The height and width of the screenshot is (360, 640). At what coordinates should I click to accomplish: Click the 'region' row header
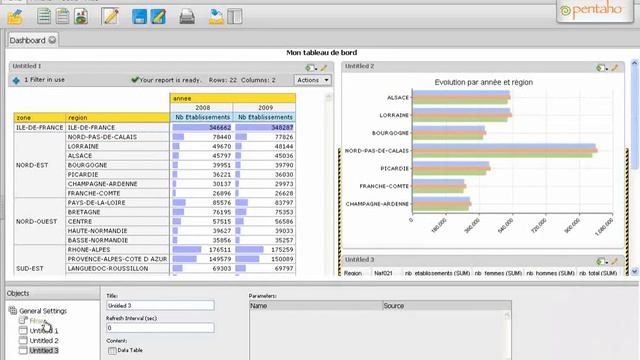point(118,118)
